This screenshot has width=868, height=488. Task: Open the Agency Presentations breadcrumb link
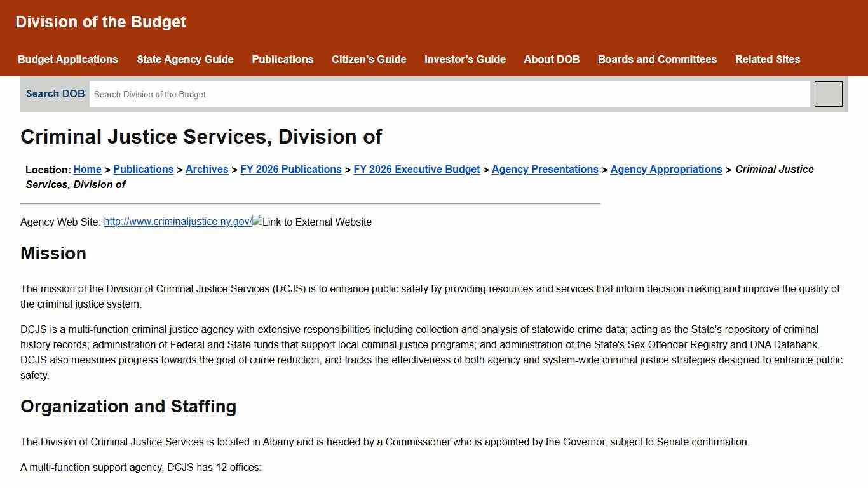545,169
